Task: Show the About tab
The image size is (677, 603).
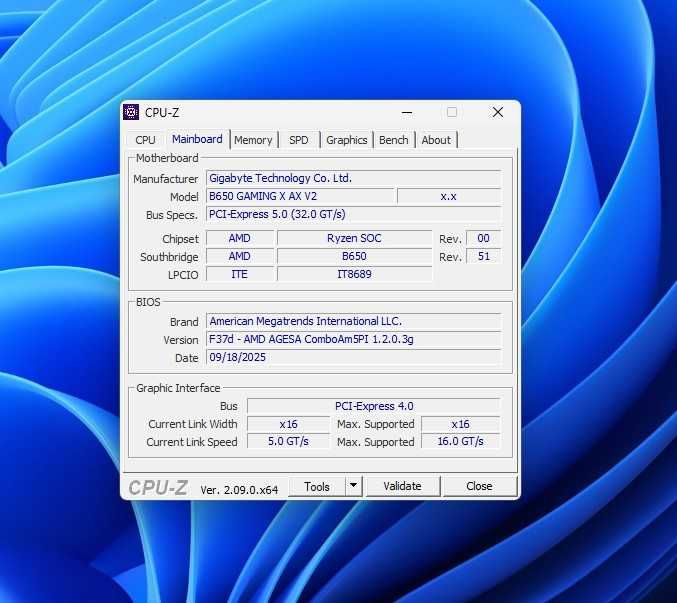Action: coord(436,140)
